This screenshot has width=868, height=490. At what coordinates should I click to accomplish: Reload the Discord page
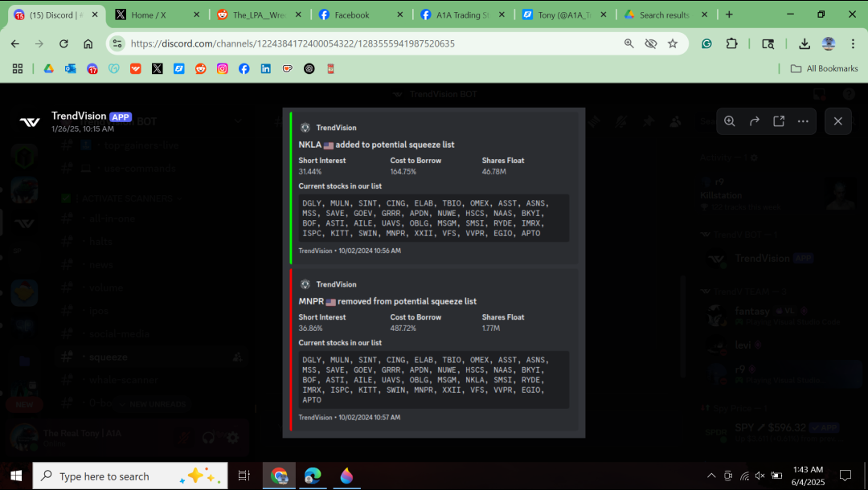point(63,43)
